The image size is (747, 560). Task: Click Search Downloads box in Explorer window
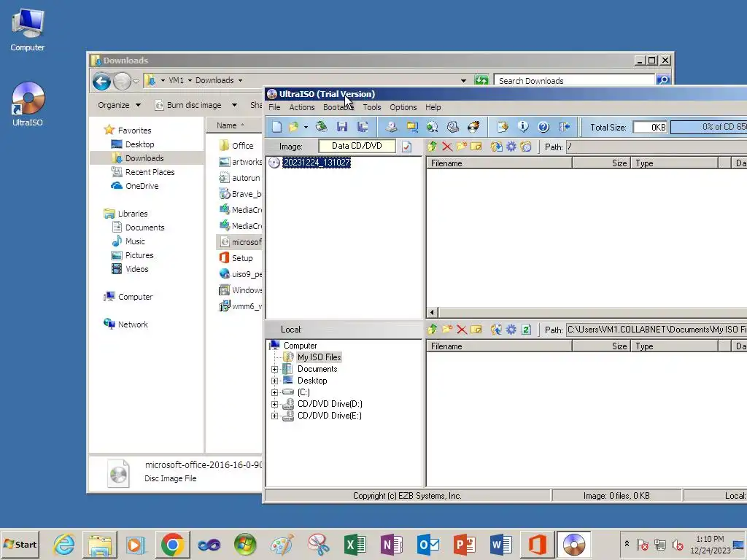(x=575, y=80)
